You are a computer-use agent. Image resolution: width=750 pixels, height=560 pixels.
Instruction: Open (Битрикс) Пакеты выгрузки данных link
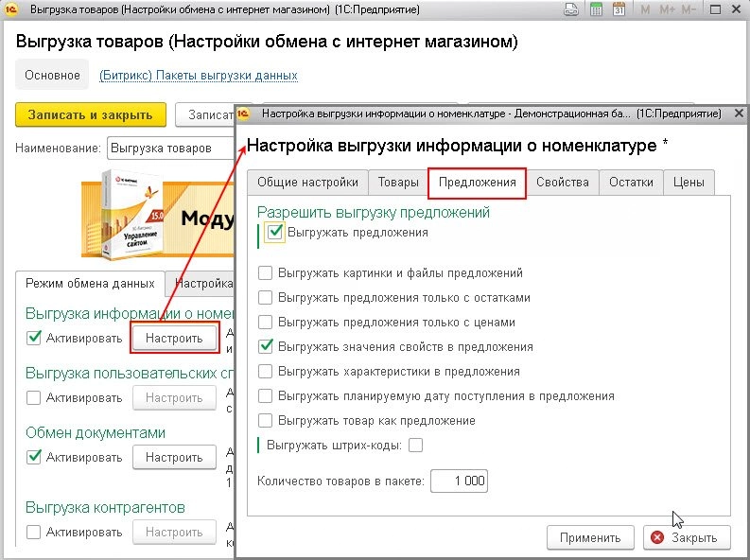click(199, 75)
